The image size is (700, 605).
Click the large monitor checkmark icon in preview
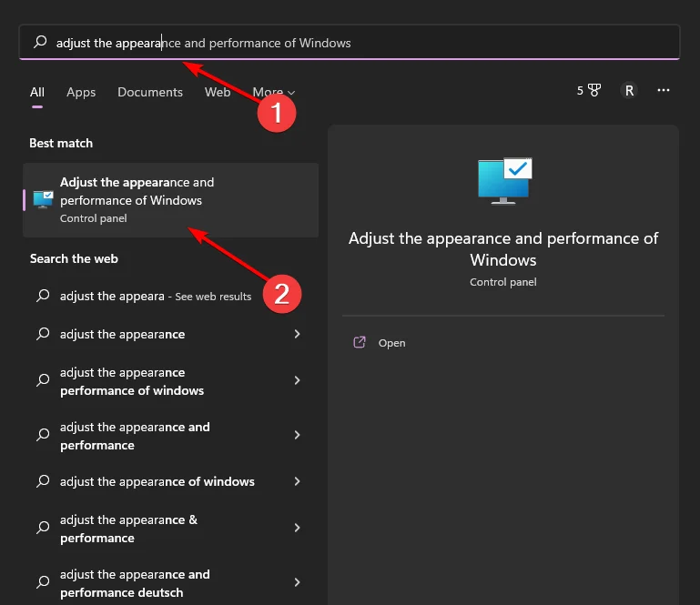pyautogui.click(x=503, y=180)
